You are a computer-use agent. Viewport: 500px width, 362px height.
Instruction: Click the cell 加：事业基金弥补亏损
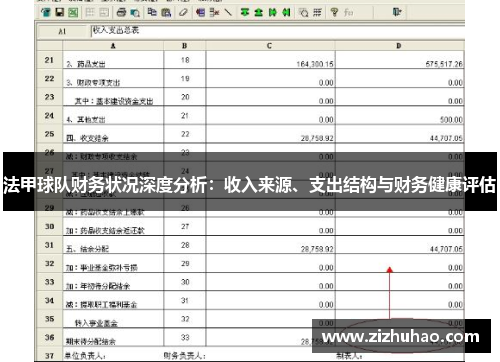point(113,264)
